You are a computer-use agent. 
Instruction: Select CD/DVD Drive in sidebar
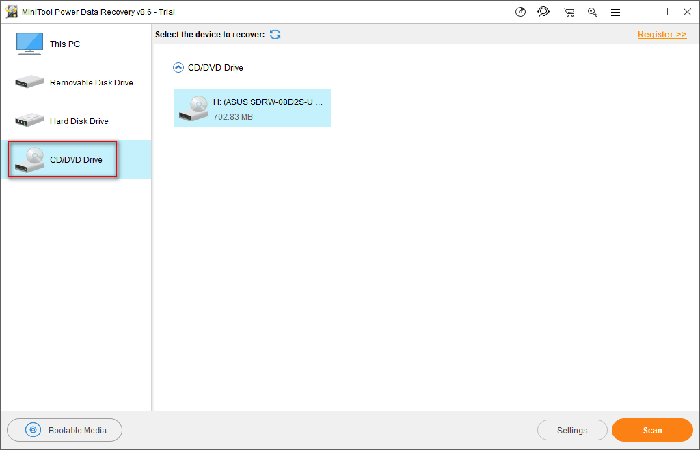click(x=76, y=159)
